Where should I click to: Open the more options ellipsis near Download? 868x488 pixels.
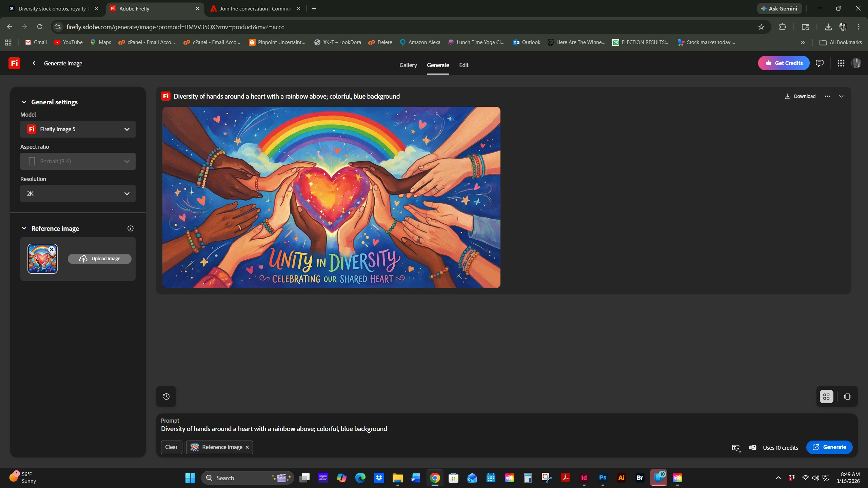coord(828,96)
